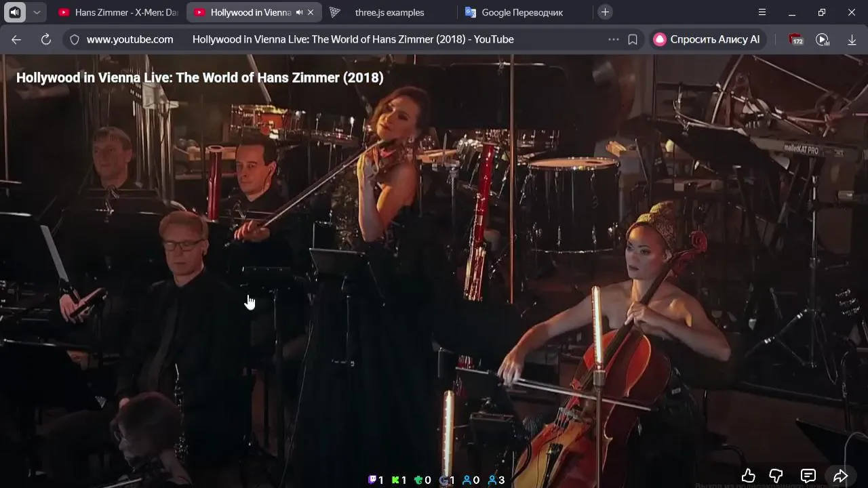The image size is (868, 488).
Task: Dislike the video with thumbs down
Action: pyautogui.click(x=776, y=476)
